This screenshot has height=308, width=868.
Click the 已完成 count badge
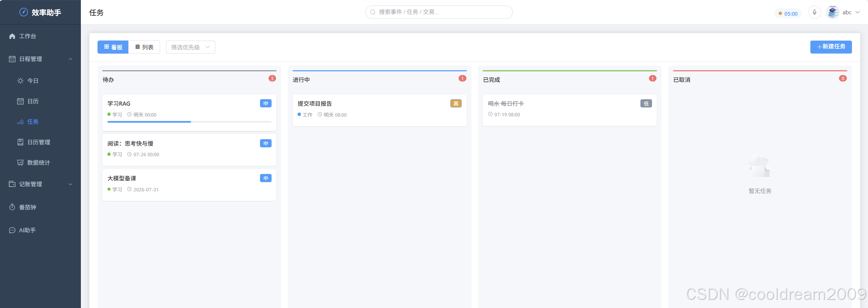click(x=653, y=78)
